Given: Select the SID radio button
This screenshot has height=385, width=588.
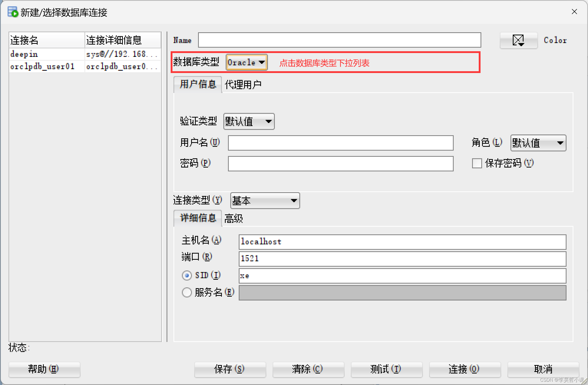Looking at the screenshot, I should [x=187, y=275].
